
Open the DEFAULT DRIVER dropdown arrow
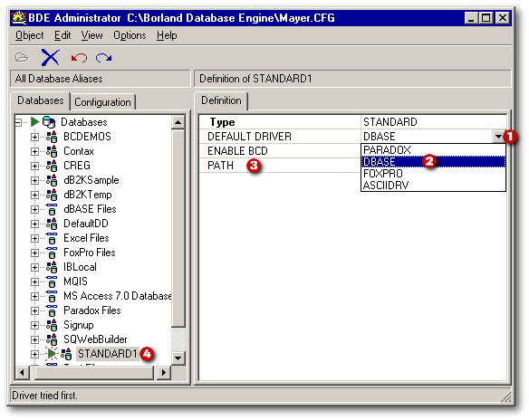(498, 137)
